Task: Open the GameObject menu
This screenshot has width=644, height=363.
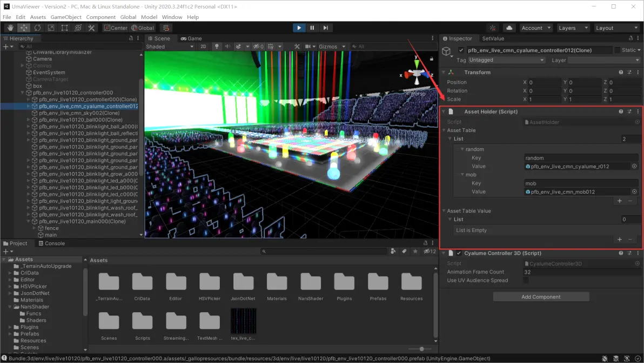Action: pos(65,17)
